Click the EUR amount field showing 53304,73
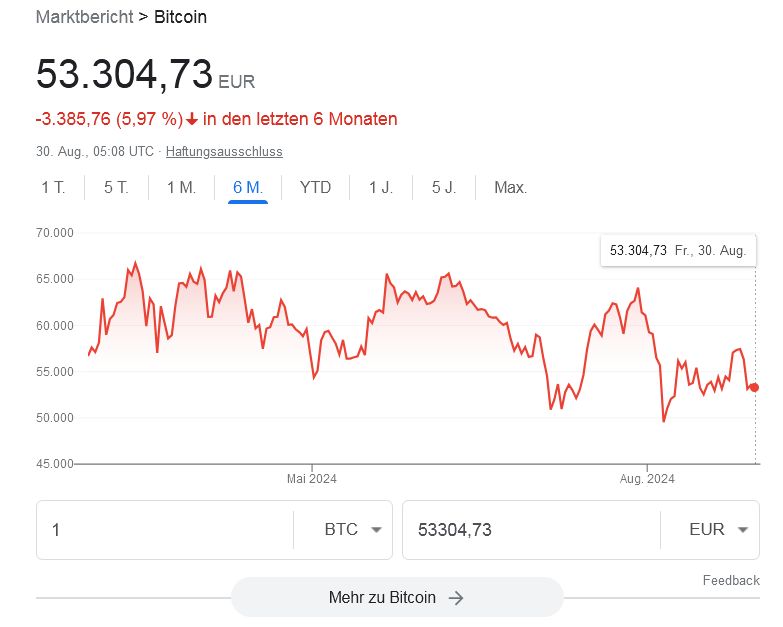 coord(530,530)
